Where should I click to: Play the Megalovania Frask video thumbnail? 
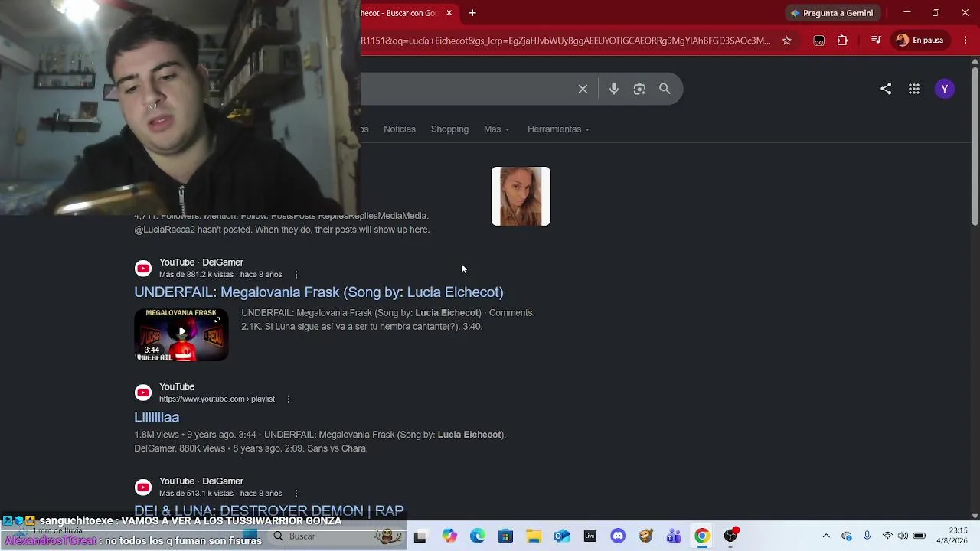(x=181, y=334)
